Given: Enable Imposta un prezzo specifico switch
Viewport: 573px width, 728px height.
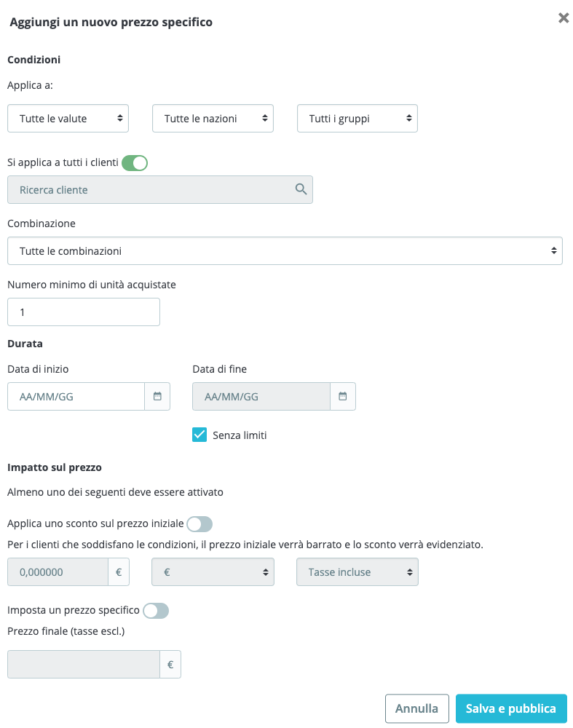Looking at the screenshot, I should tap(156, 611).
